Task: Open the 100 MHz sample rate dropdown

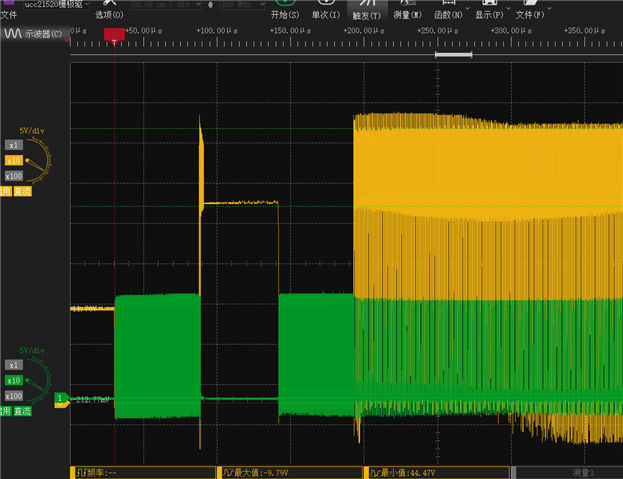Action: pyautogui.click(x=243, y=5)
